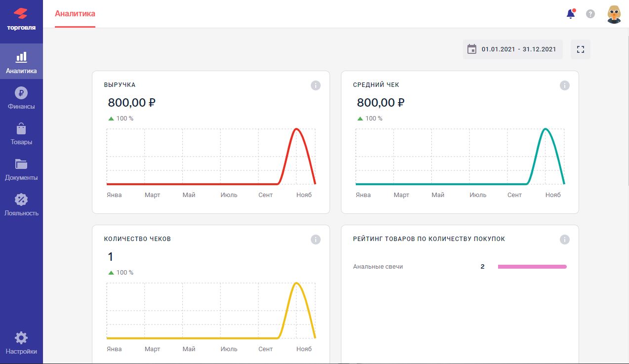Click the user avatar in top right

pos(614,14)
